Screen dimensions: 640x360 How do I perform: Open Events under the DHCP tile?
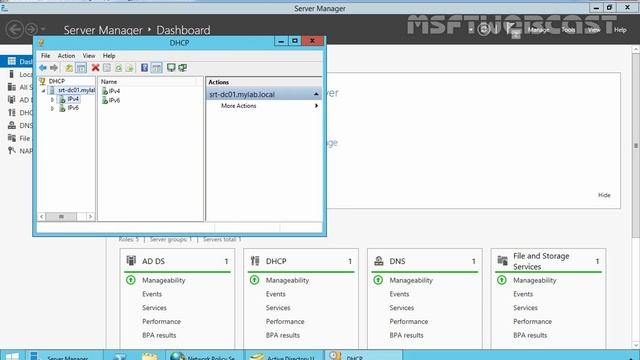click(x=276, y=294)
